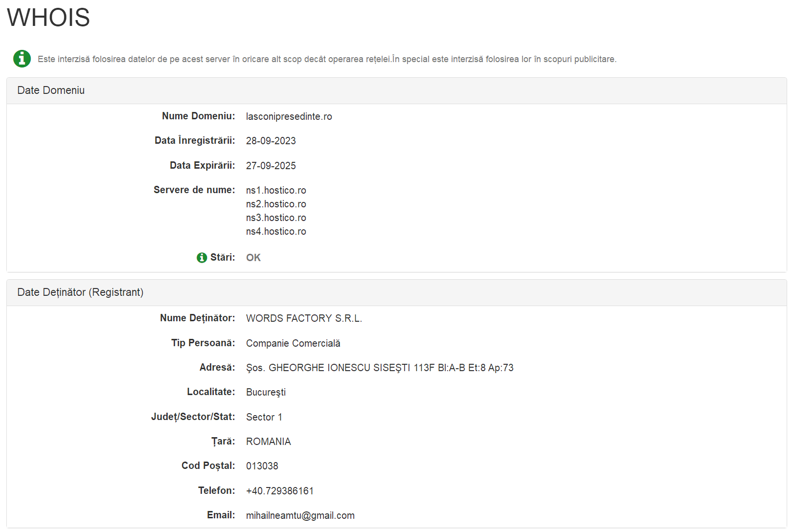Click the info icon next to Stări

pyautogui.click(x=202, y=258)
